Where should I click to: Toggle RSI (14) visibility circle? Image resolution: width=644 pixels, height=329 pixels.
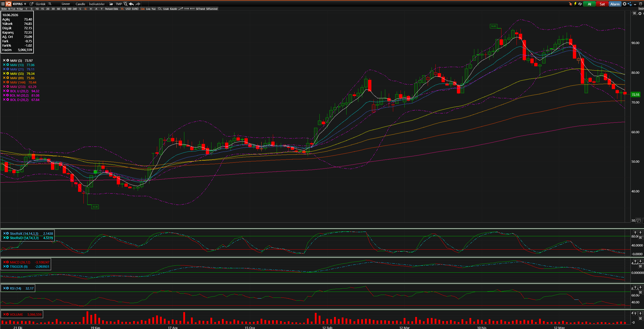[7, 288]
